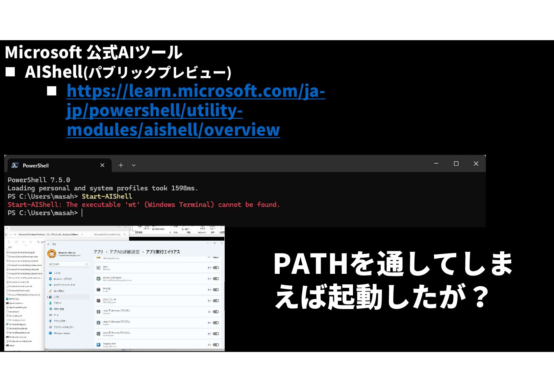Screen dimensions: 554x392
Task: Toggle the Linux subsystem bash.exe alias
Action: 216,312
